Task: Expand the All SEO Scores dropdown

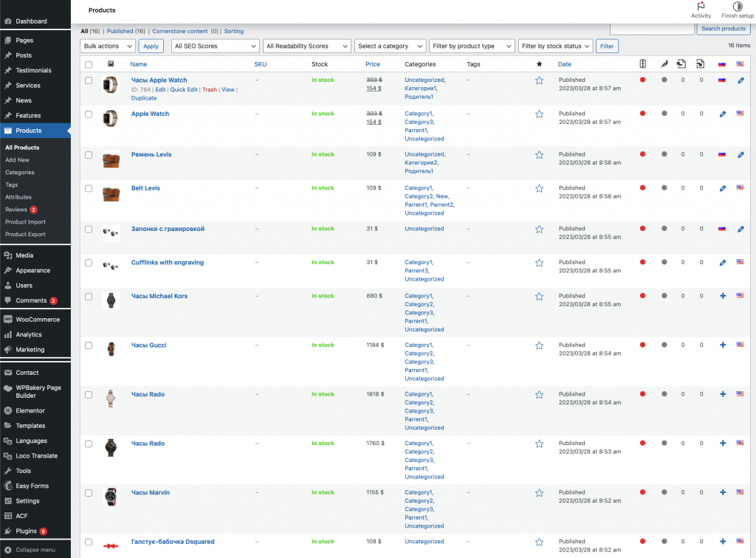Action: (x=215, y=46)
